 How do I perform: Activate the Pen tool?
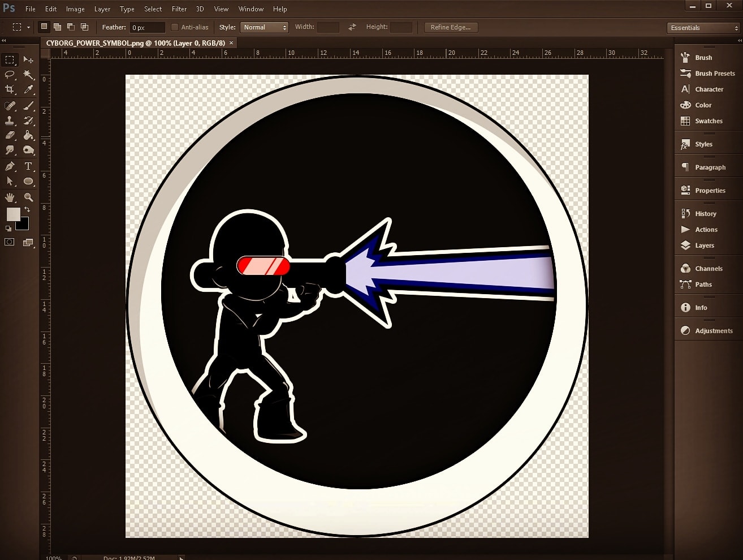tap(10, 166)
